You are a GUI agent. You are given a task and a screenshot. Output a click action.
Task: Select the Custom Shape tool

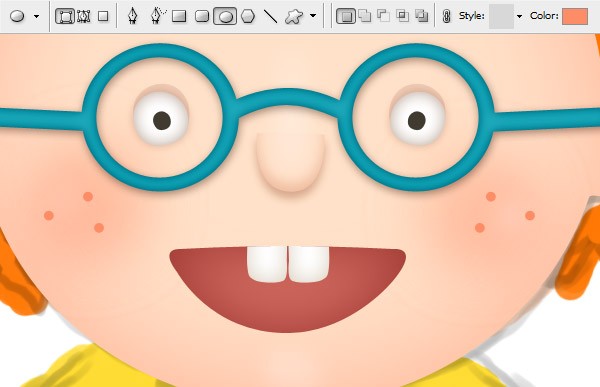point(294,16)
